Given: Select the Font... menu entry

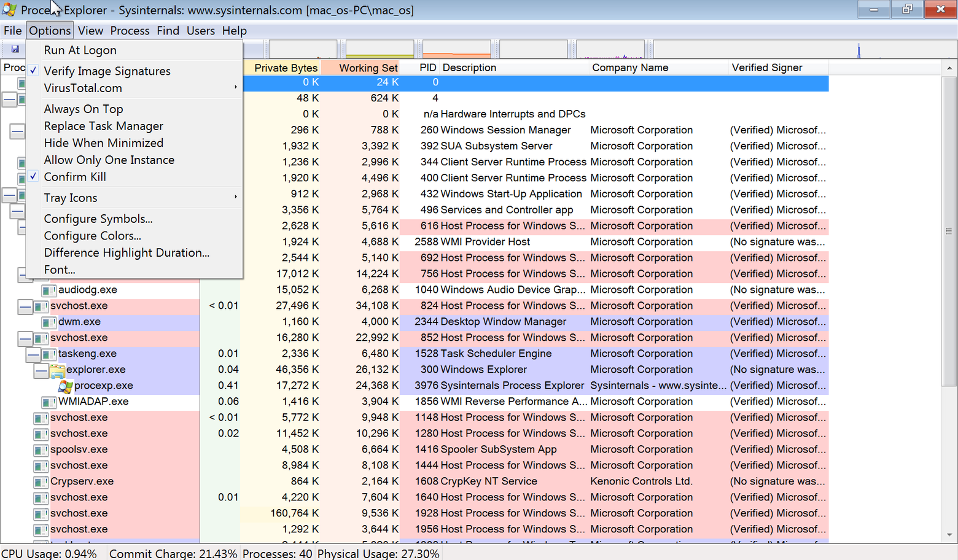Looking at the screenshot, I should point(134,270).
